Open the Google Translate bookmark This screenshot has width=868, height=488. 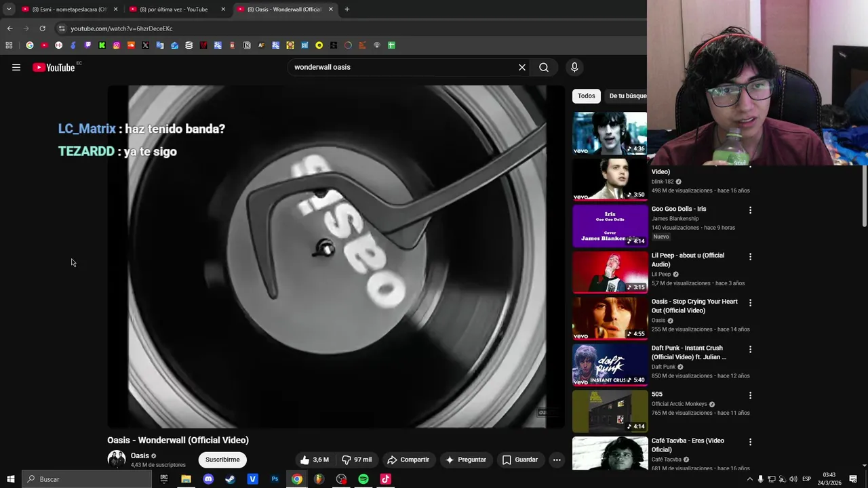160,45
